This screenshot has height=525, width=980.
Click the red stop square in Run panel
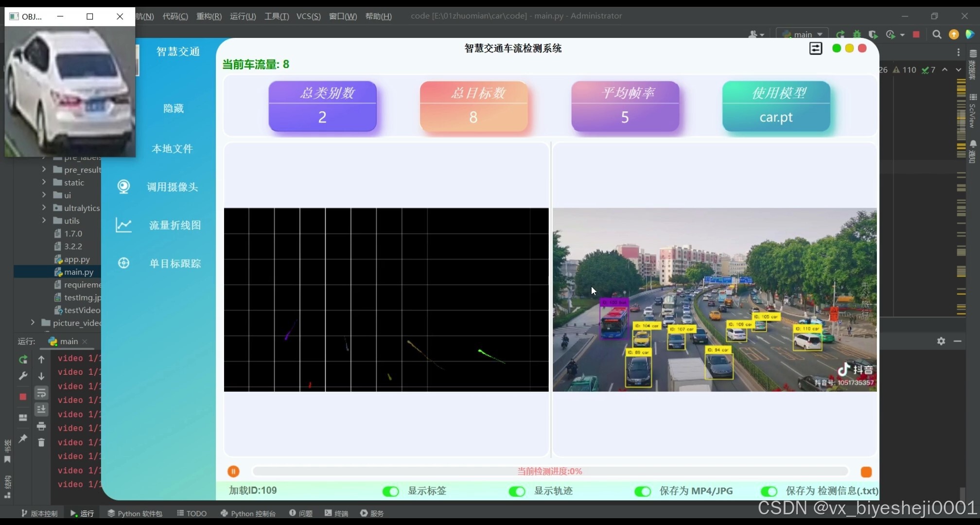click(x=23, y=397)
